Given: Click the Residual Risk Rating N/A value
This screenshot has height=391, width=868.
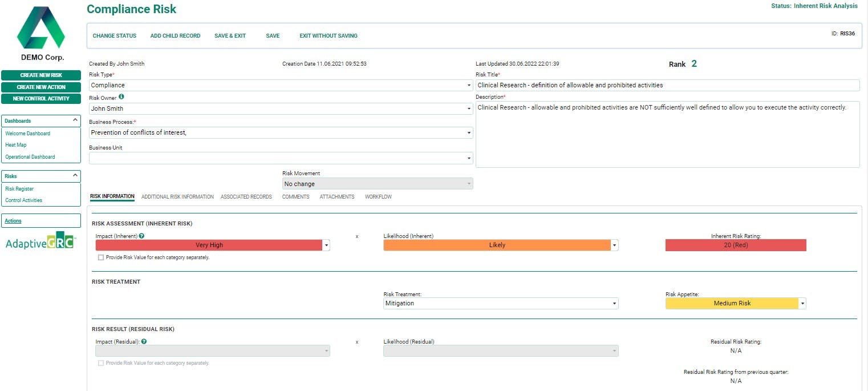Looking at the screenshot, I should [736, 351].
